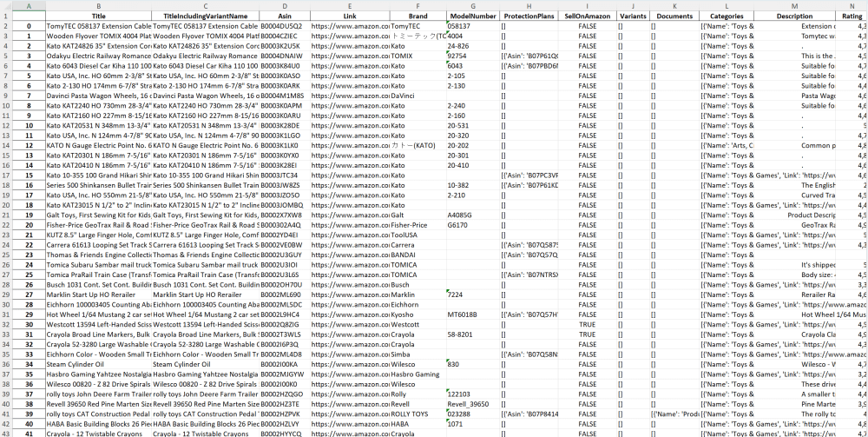
Task: Click the ProtectionPlans header cell
Action: tap(529, 16)
